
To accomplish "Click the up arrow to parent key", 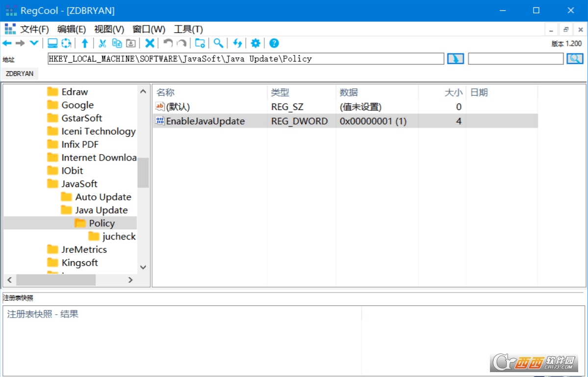I will [x=85, y=43].
